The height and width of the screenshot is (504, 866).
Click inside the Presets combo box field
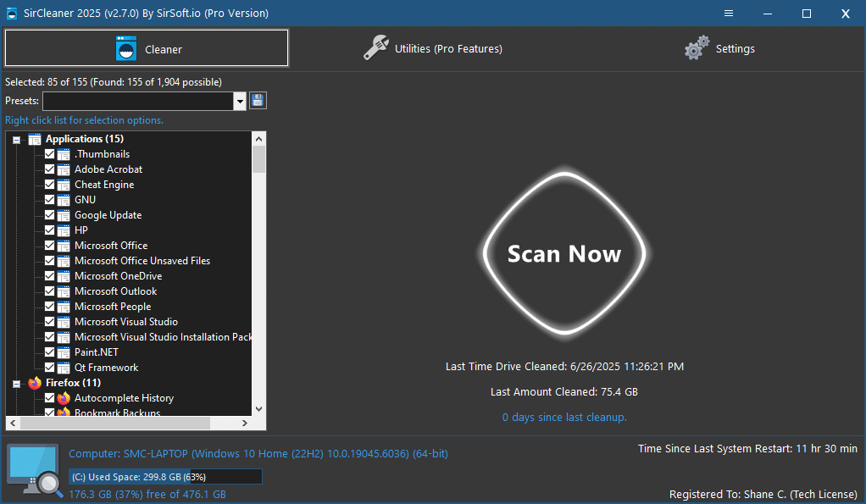(x=138, y=101)
